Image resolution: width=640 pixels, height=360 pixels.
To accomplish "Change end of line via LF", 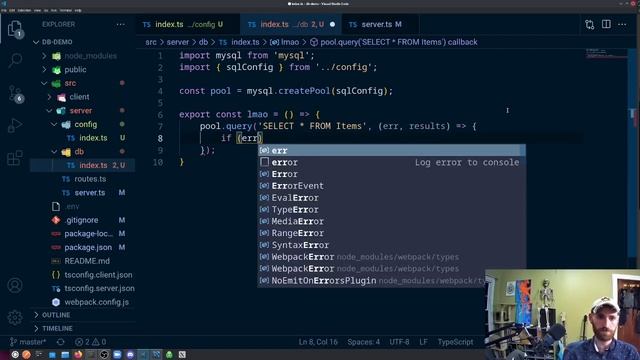I will (x=423, y=342).
